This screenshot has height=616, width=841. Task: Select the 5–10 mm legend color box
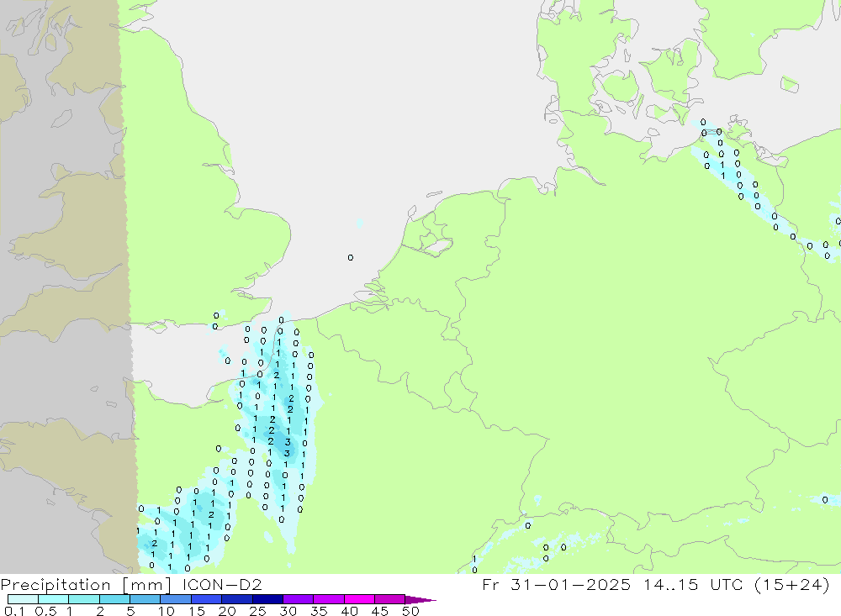click(145, 599)
